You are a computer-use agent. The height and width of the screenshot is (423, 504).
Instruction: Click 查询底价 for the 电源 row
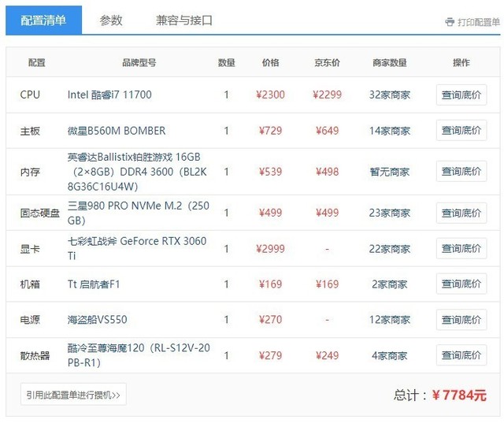(x=461, y=320)
